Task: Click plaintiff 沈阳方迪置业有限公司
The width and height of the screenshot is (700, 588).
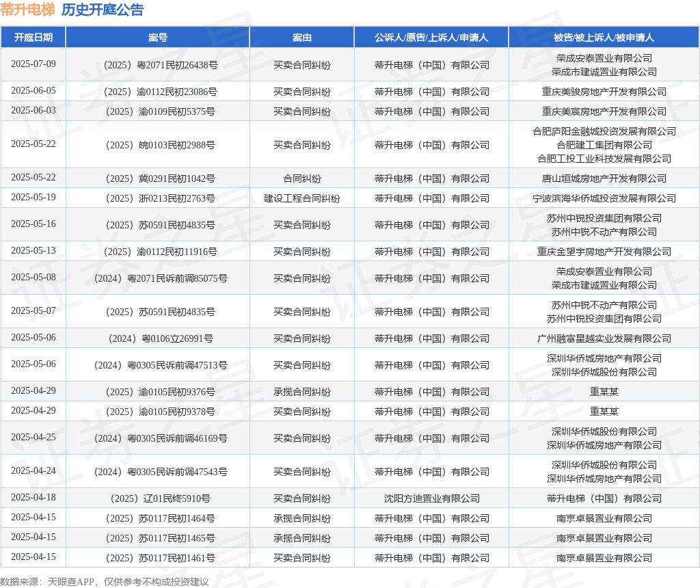Action: pyautogui.click(x=431, y=498)
